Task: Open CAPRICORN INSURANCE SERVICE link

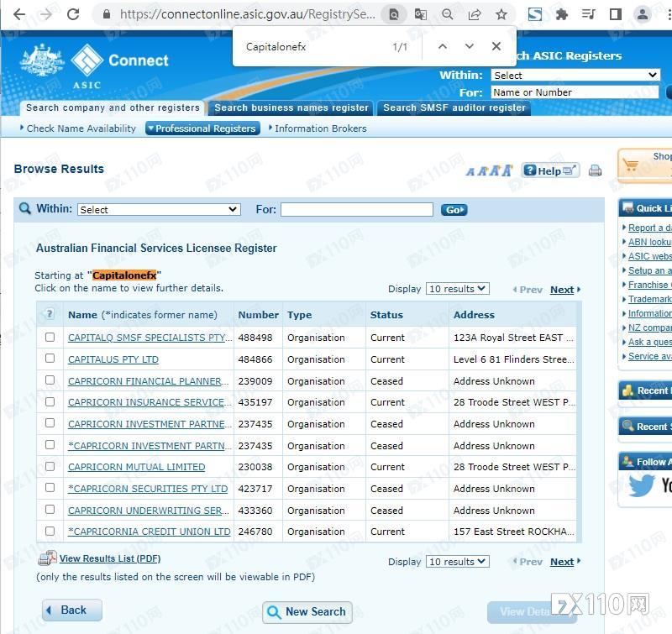Action: [146, 402]
